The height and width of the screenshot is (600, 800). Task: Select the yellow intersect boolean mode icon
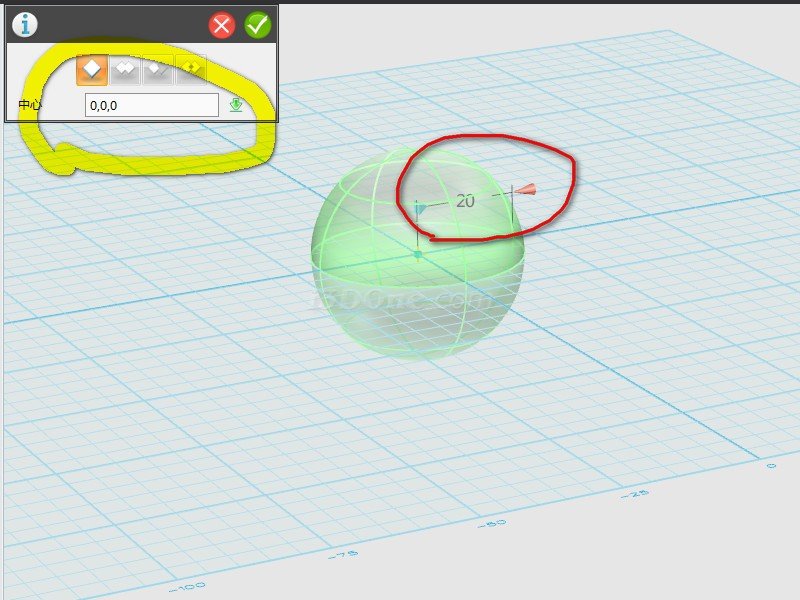pyautogui.click(x=190, y=70)
